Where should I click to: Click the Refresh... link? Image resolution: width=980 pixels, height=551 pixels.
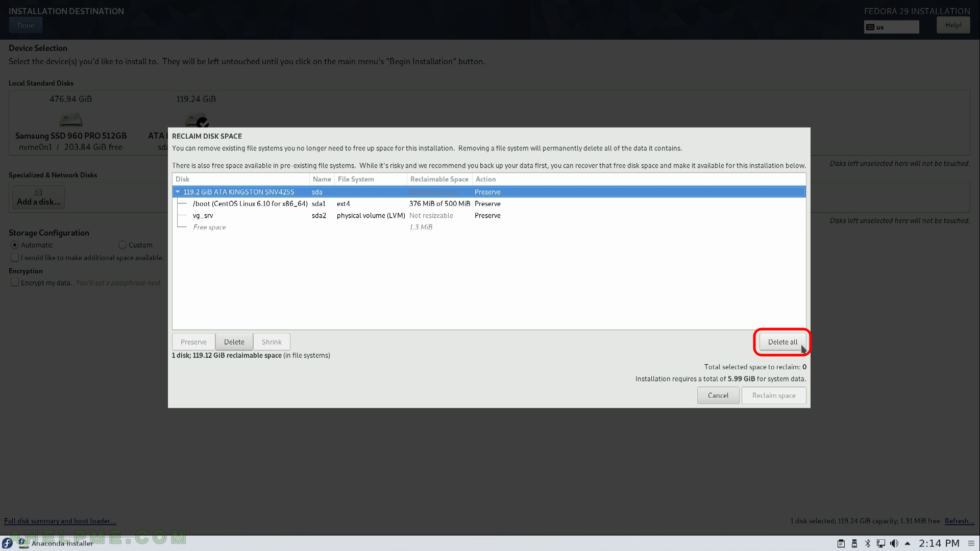point(959,521)
